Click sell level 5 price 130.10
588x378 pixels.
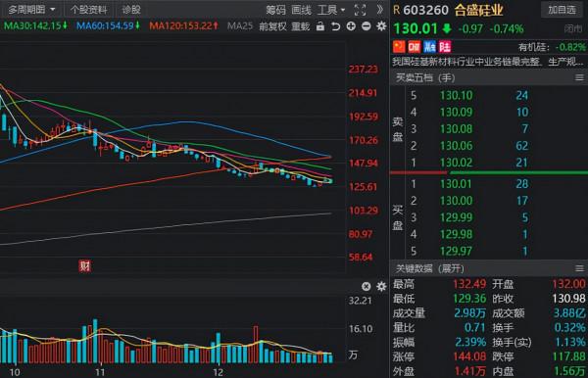456,96
